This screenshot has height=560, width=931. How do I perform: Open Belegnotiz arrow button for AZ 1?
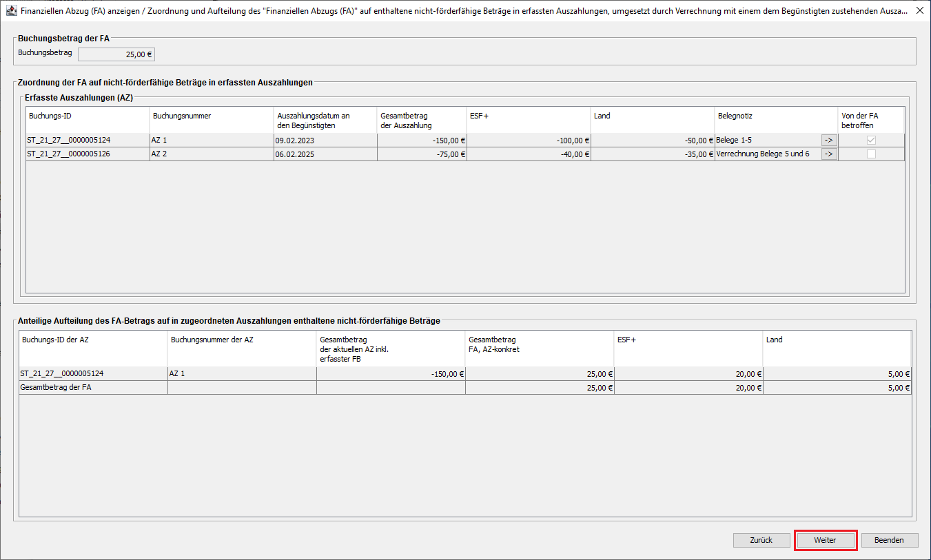829,140
